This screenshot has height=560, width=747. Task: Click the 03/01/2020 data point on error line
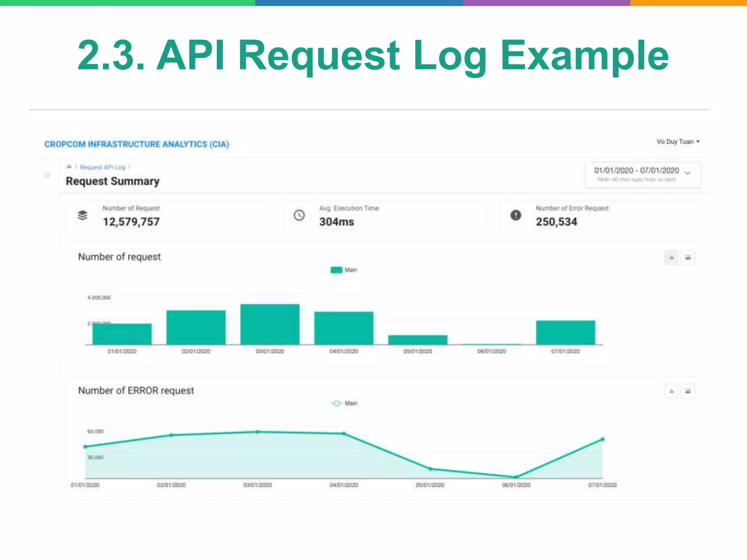[258, 432]
